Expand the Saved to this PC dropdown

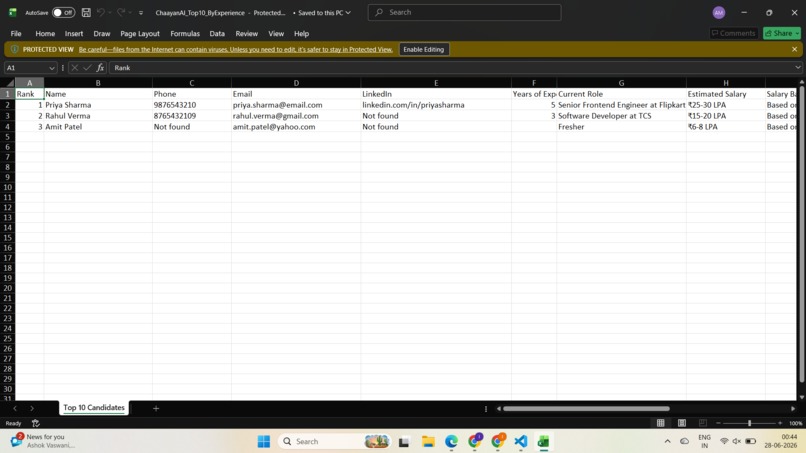pyautogui.click(x=348, y=12)
